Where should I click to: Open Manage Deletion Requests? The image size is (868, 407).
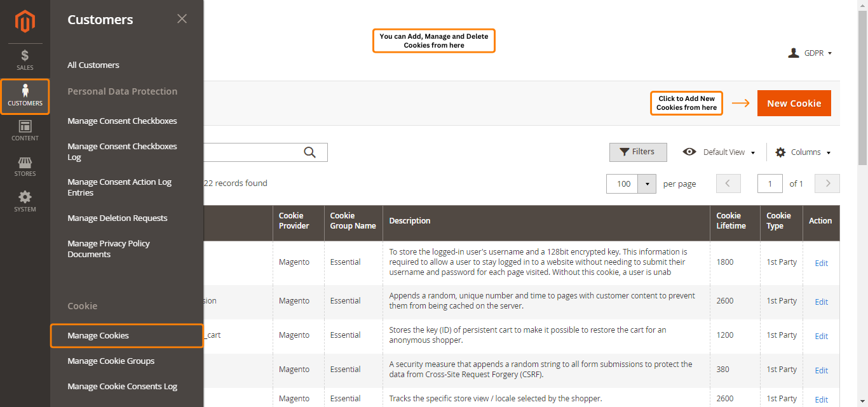[x=118, y=218]
